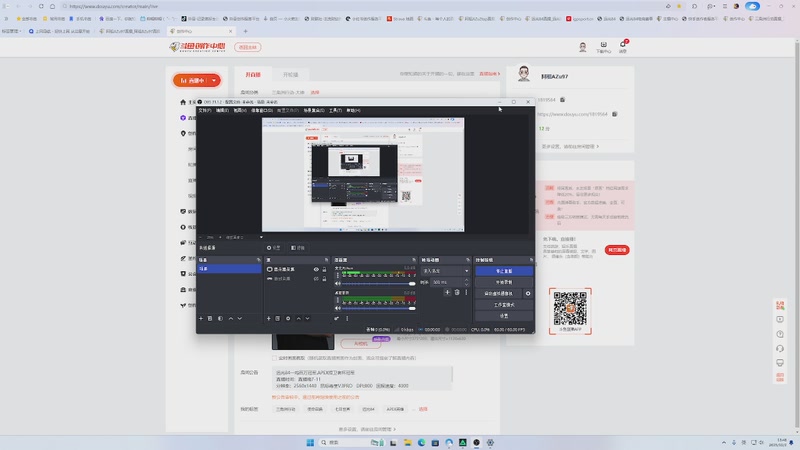Copy the room URL with the copy icon

coord(615,114)
